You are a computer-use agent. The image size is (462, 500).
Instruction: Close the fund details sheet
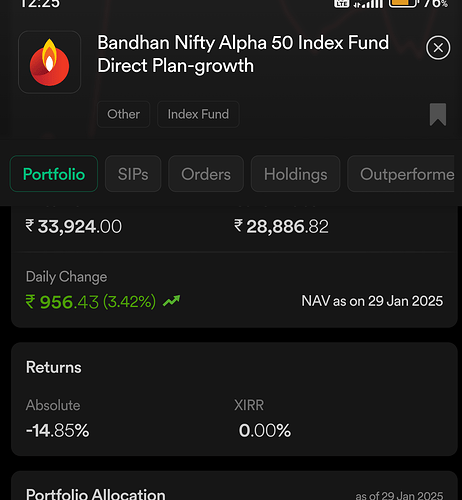[x=438, y=48]
